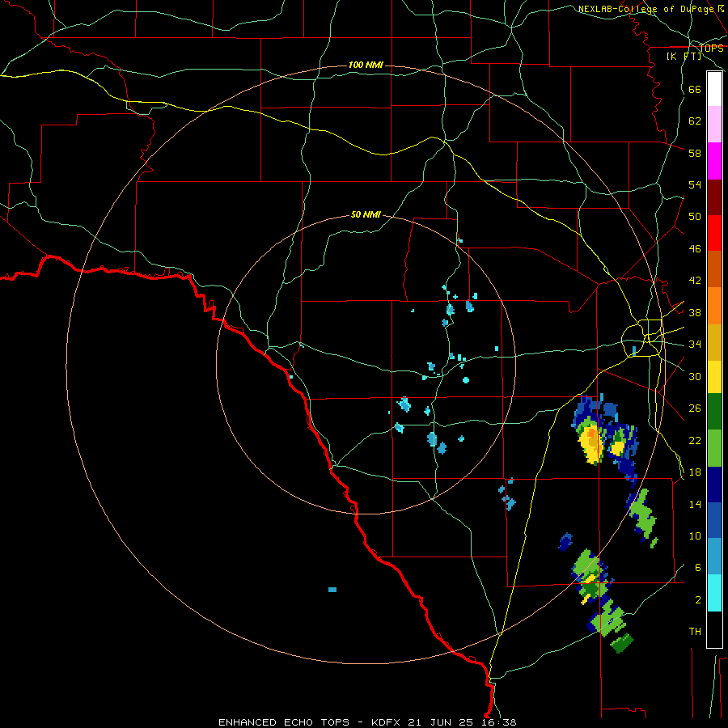
Task: Click the orange-cored yellow storm echo
Action: (590, 445)
